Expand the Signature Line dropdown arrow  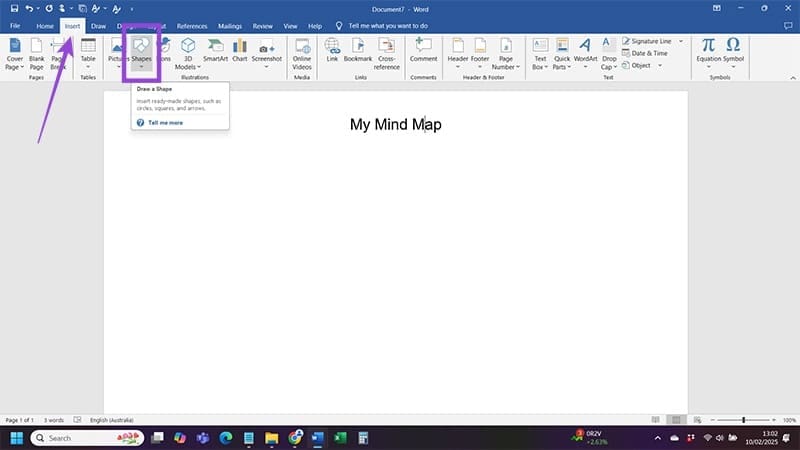pos(681,41)
